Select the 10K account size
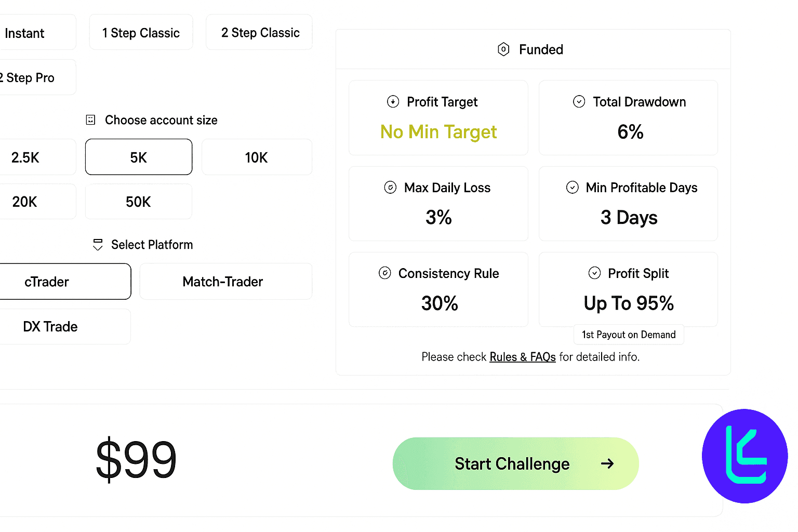The height and width of the screenshot is (532, 798). tap(257, 157)
